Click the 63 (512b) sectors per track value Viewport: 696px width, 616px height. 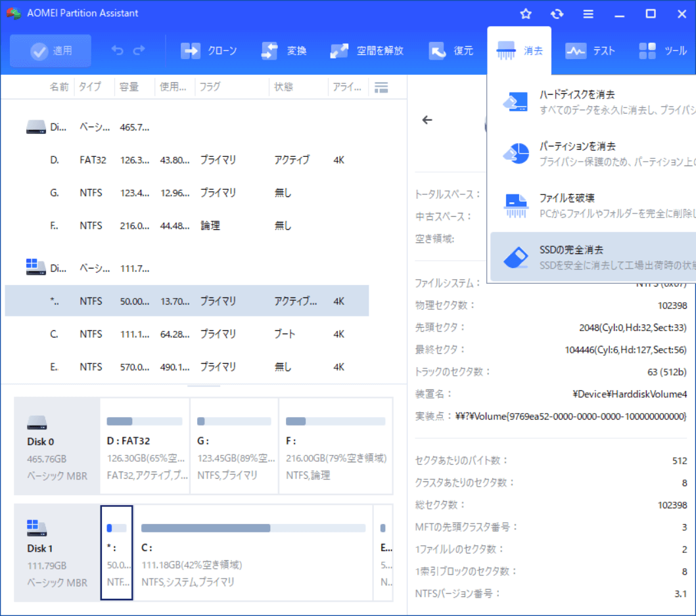(666, 372)
